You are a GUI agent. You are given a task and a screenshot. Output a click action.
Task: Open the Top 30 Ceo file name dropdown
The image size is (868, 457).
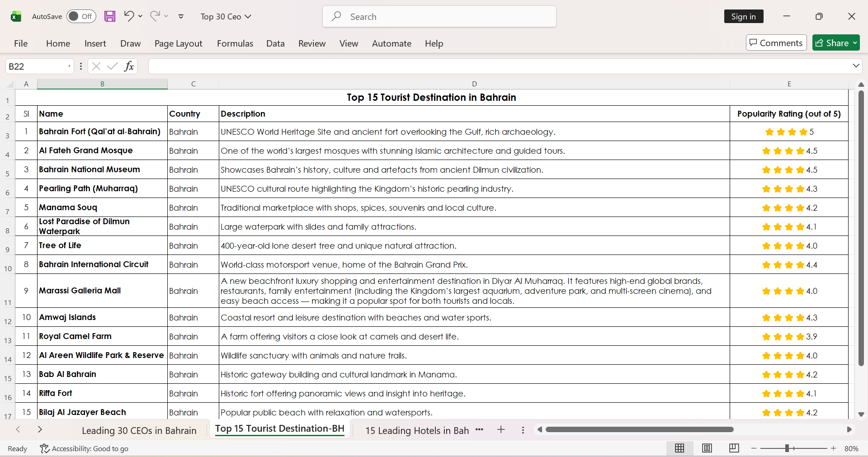226,16
